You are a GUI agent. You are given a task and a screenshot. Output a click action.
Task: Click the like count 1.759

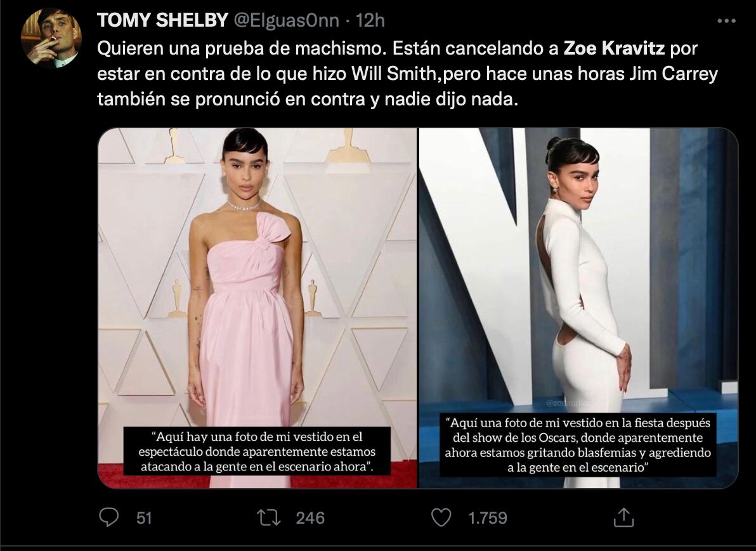point(488,518)
